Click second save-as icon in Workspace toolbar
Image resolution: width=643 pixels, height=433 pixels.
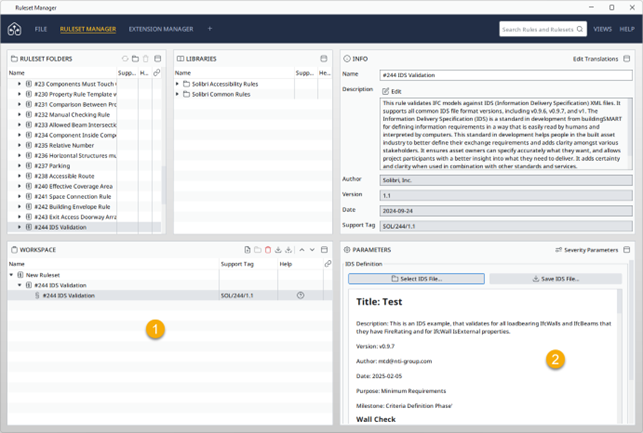pyautogui.click(x=289, y=250)
